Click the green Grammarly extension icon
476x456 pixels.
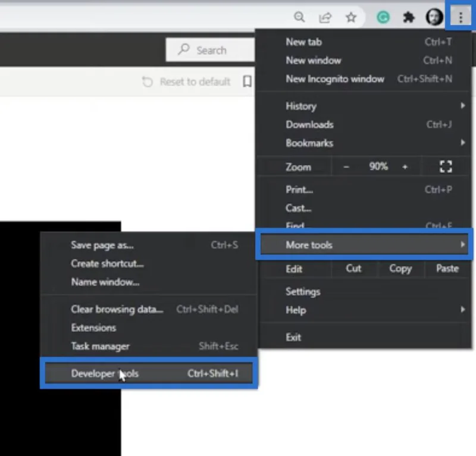point(383,17)
